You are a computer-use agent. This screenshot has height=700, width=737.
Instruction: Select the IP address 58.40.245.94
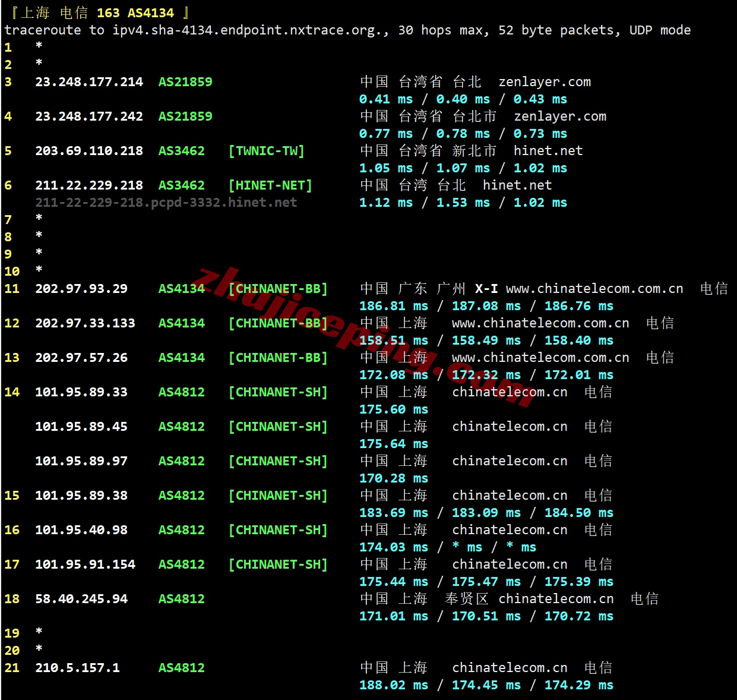81,599
